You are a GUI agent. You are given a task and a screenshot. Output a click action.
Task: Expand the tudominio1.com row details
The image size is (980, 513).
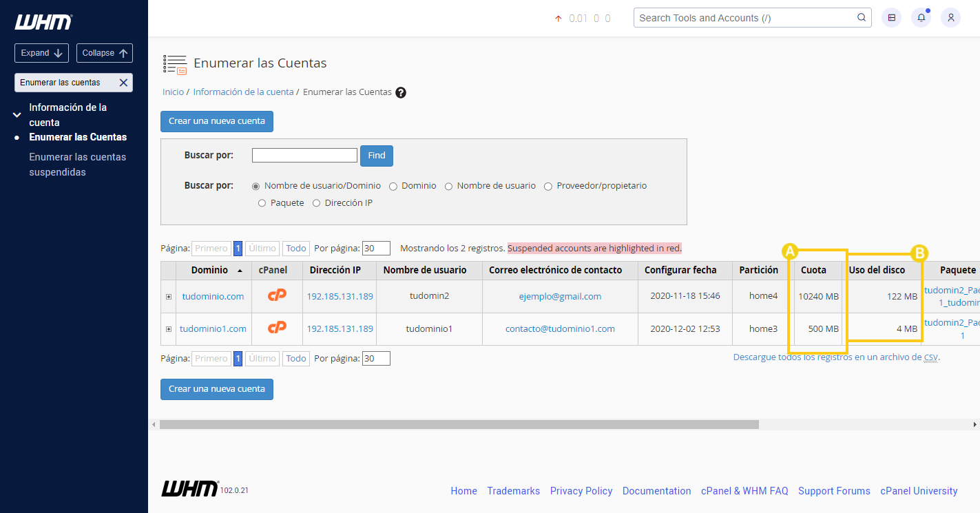pyautogui.click(x=168, y=328)
